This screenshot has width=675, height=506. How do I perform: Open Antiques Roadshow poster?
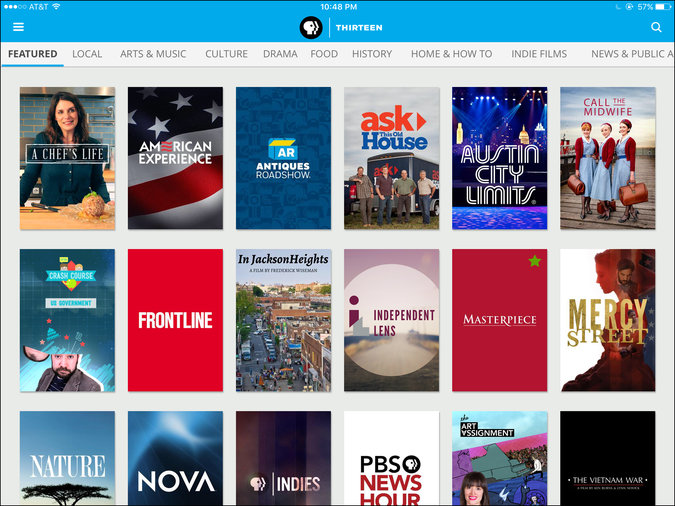(x=283, y=158)
